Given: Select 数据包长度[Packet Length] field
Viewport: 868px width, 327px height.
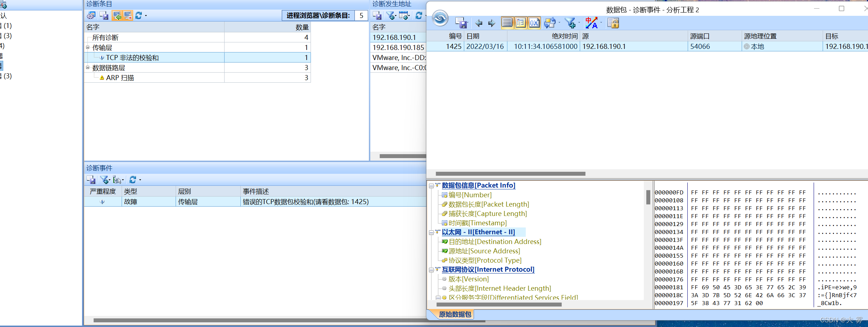Looking at the screenshot, I should click(x=489, y=204).
